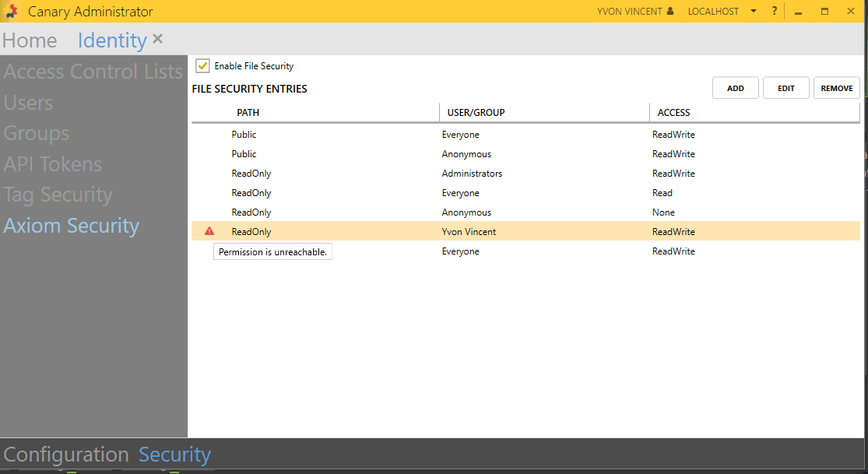Open the Home tab
Image resolution: width=868 pixels, height=474 pixels.
pyautogui.click(x=30, y=40)
